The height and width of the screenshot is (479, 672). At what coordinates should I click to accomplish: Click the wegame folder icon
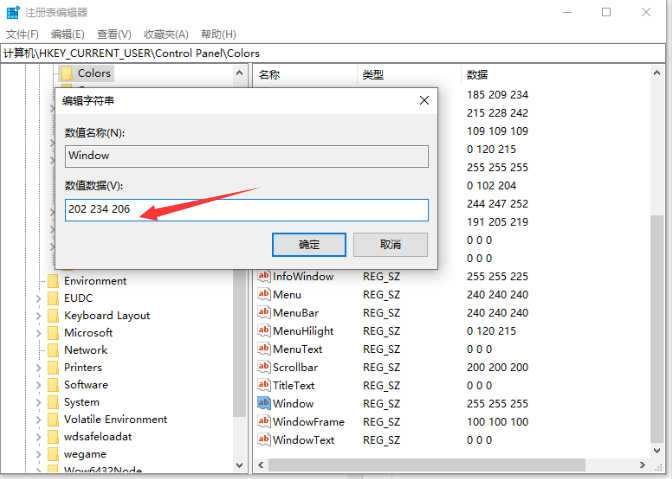(53, 454)
